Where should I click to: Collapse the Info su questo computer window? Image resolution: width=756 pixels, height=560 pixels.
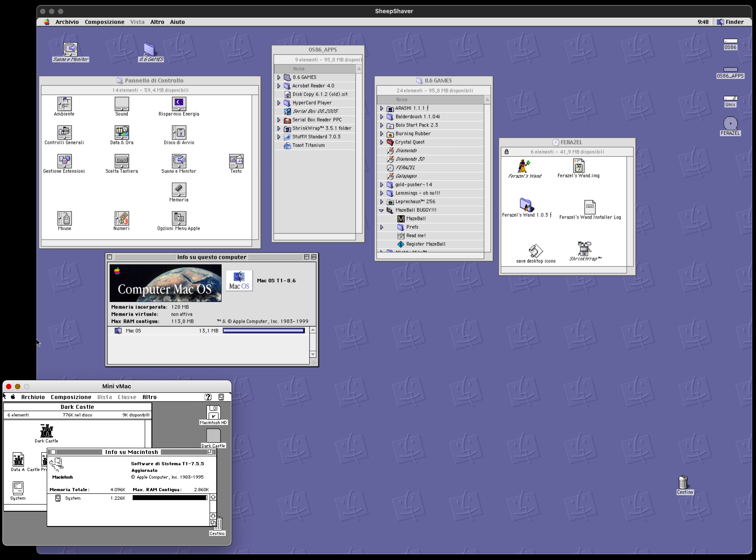(x=314, y=257)
